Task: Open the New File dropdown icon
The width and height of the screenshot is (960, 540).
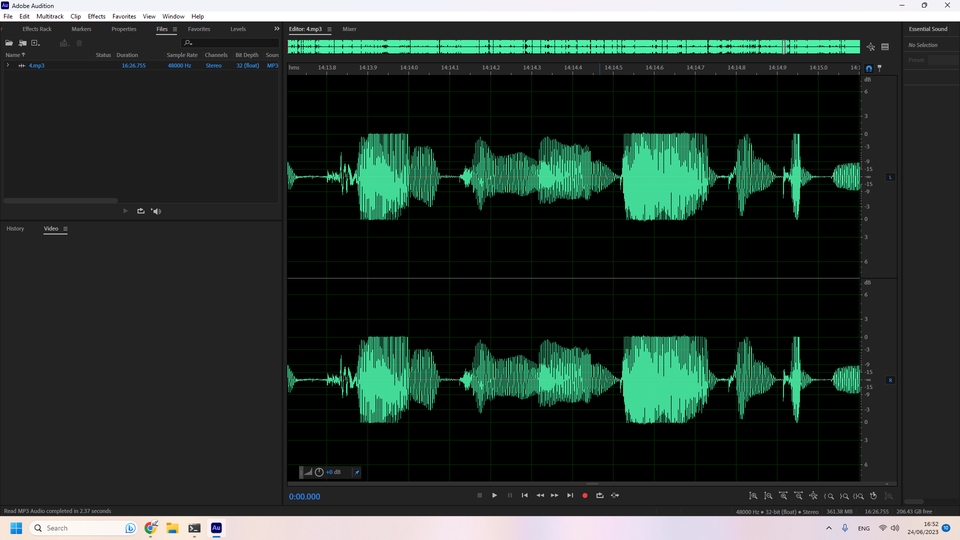Action: point(36,43)
